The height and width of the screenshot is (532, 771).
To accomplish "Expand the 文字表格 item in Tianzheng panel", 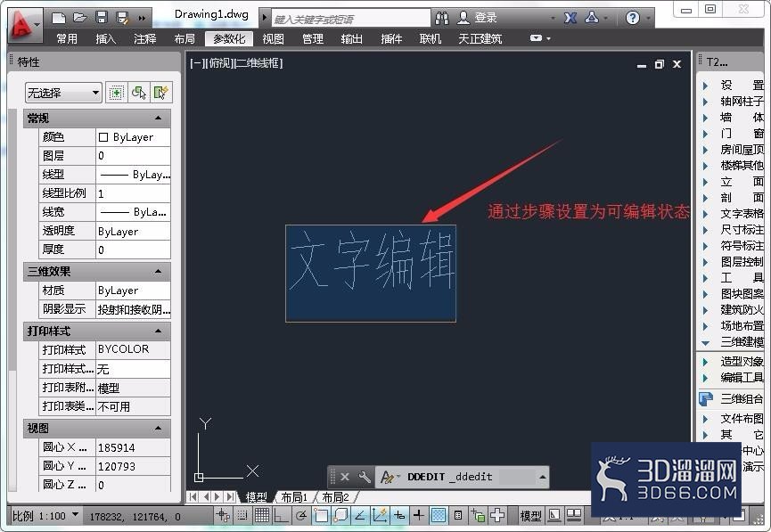I will (x=706, y=214).
